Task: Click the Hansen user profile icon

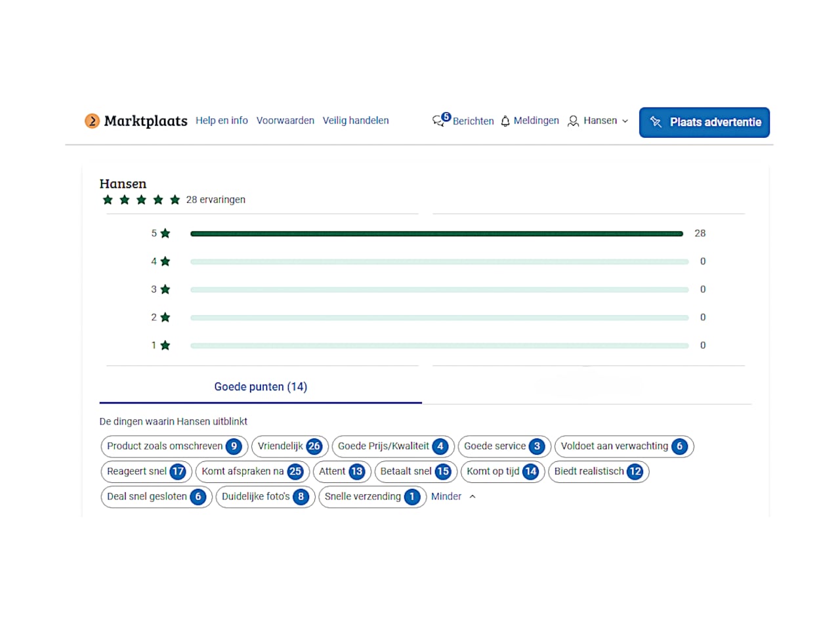Action: point(573,121)
